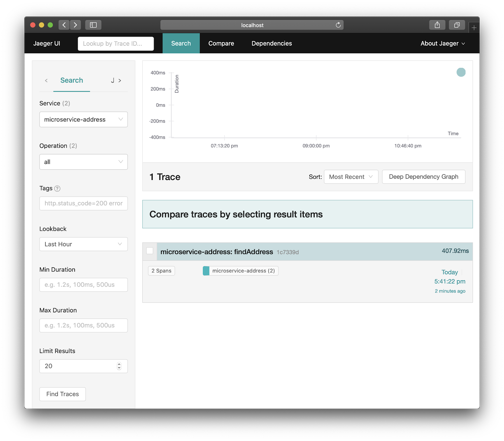504x441 pixels.
Task: Open the Operation dropdown set to all
Action: (x=83, y=162)
